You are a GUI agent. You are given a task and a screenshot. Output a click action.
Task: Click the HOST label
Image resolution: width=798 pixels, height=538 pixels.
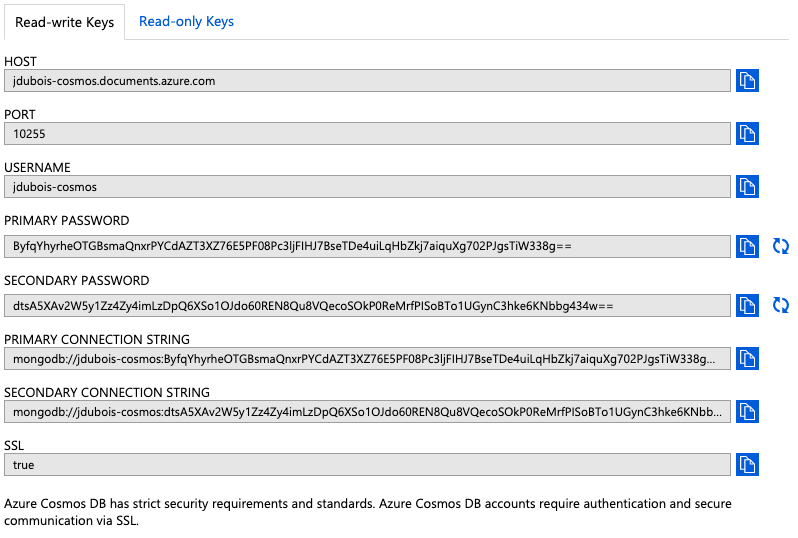(x=20, y=62)
